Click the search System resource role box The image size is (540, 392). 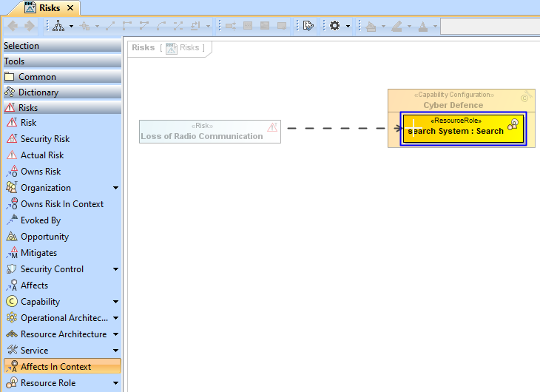coord(463,128)
